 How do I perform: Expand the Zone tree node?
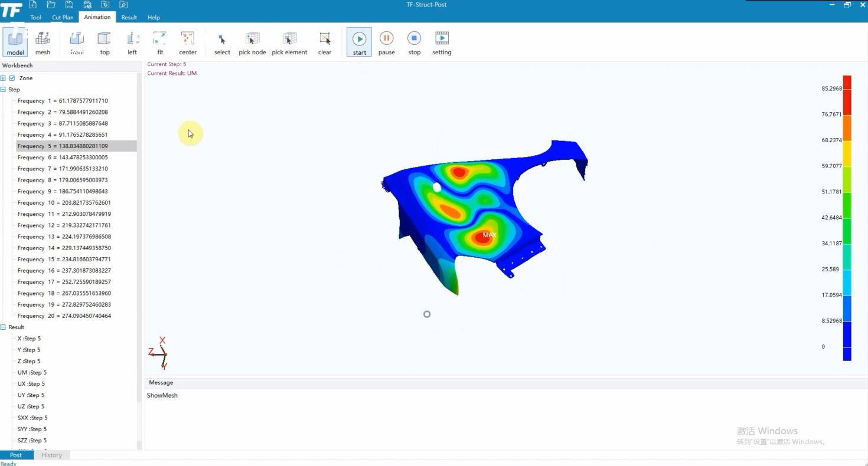click(x=4, y=78)
